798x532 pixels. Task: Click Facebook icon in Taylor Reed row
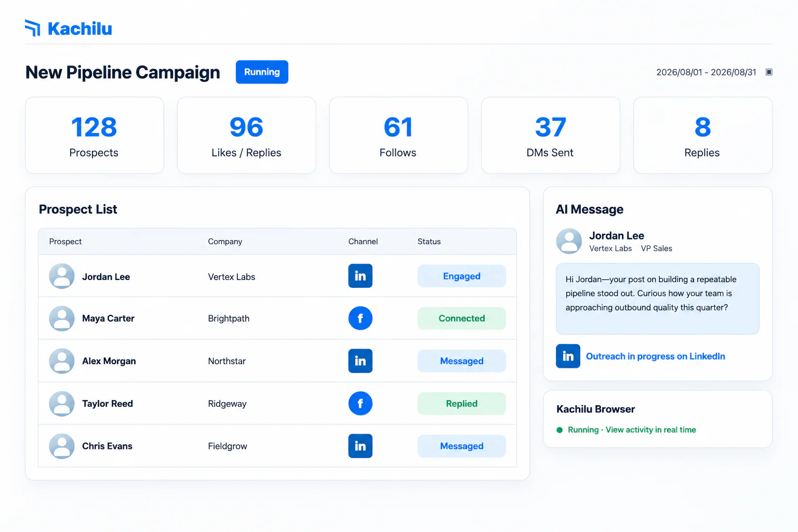(x=360, y=403)
